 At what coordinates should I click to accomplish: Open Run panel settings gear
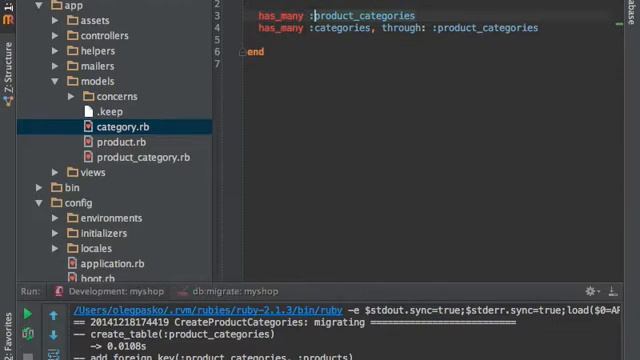pos(591,291)
